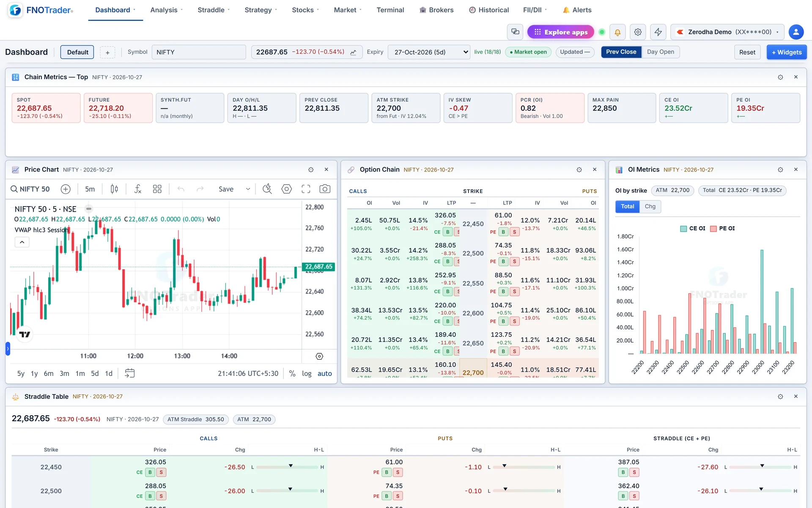
Task: Open Option Chain widget settings gear
Action: 579,170
